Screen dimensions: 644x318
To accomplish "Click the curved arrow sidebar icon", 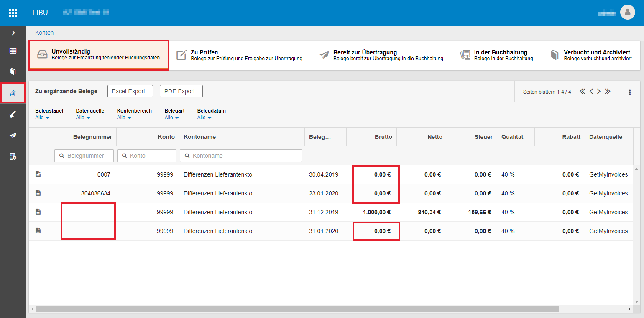I will click(13, 114).
